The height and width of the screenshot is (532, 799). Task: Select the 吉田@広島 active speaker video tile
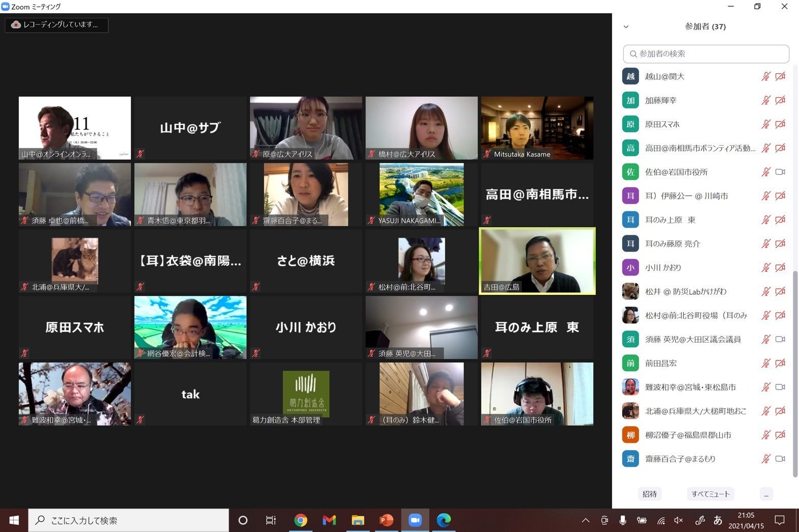click(x=537, y=261)
